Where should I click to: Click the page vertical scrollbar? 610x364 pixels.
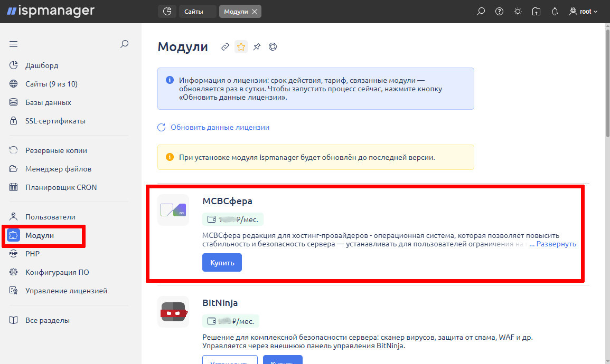[x=606, y=79]
